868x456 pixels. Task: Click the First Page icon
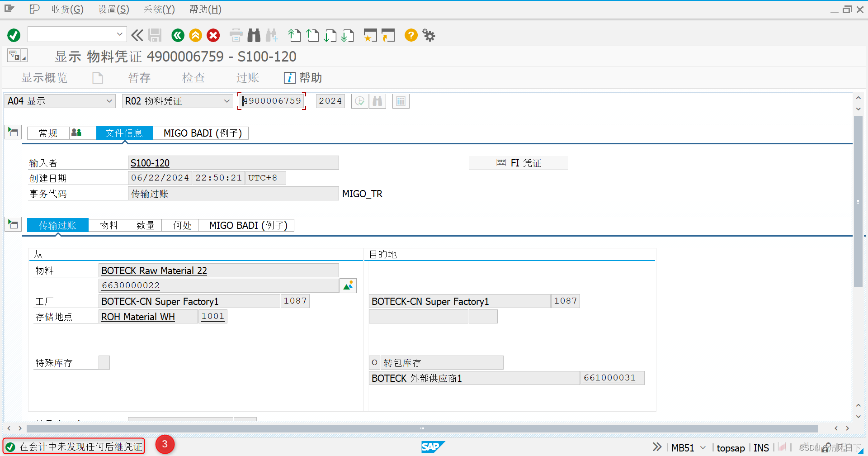pos(294,35)
